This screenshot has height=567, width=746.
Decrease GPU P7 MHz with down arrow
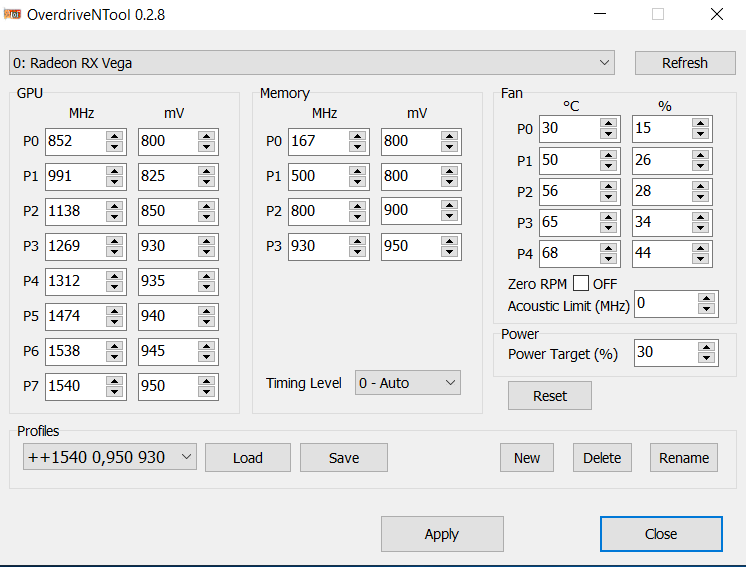coord(114,391)
